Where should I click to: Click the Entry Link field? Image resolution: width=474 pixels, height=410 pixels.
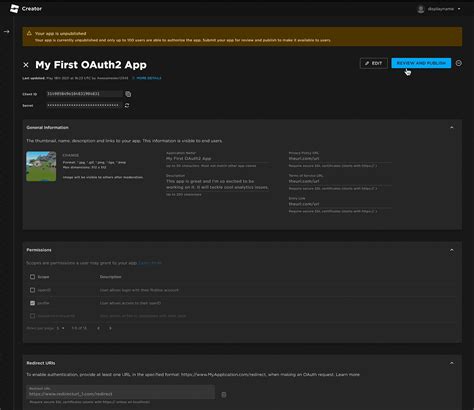340,204
